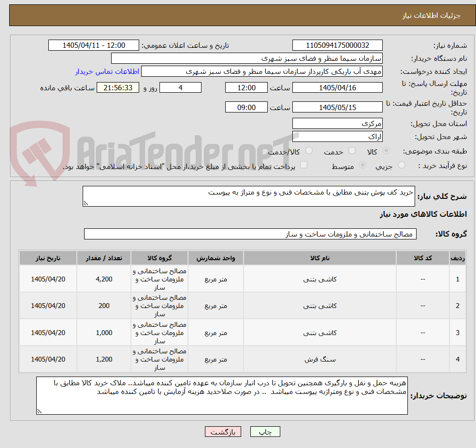Click کاشی بتنی in row 3
Screen dimensions: 476x448
(x=319, y=333)
